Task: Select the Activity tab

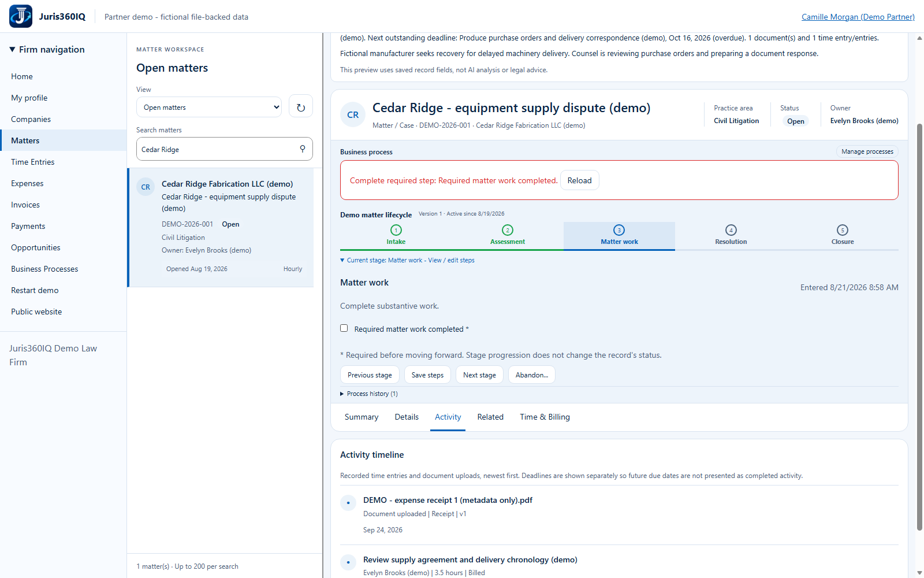Action: click(x=448, y=417)
